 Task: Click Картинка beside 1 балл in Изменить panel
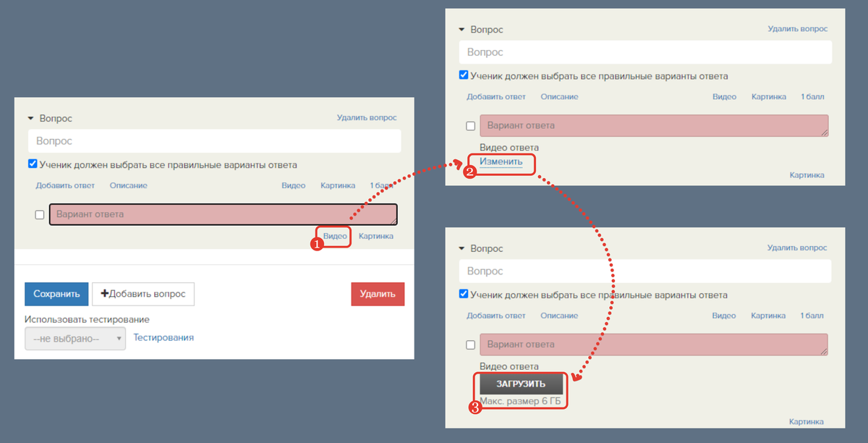[769, 96]
